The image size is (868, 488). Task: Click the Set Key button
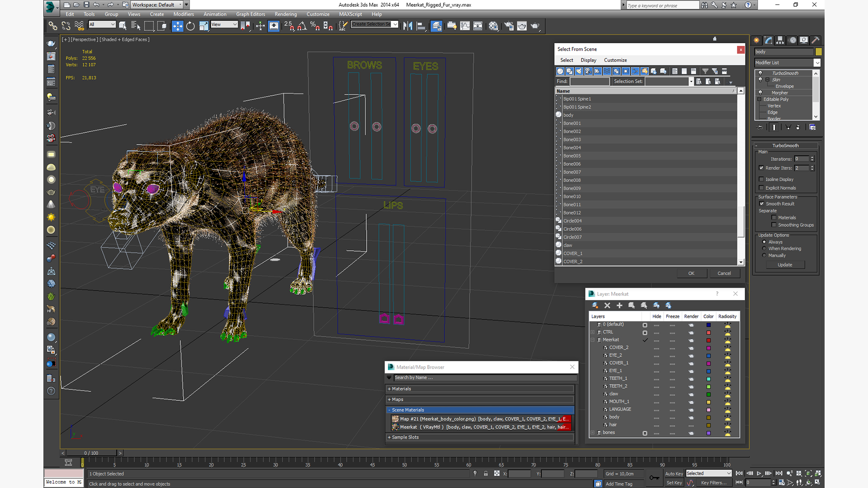[x=674, y=483]
